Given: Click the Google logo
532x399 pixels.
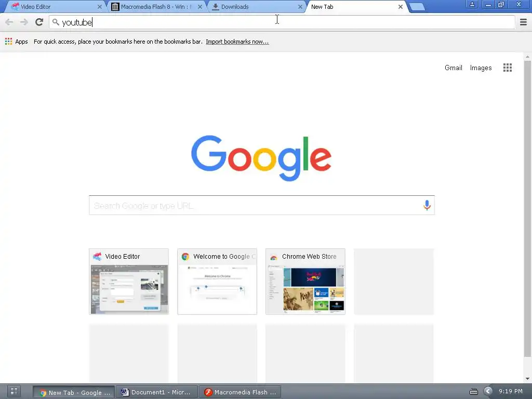Looking at the screenshot, I should point(261,158).
